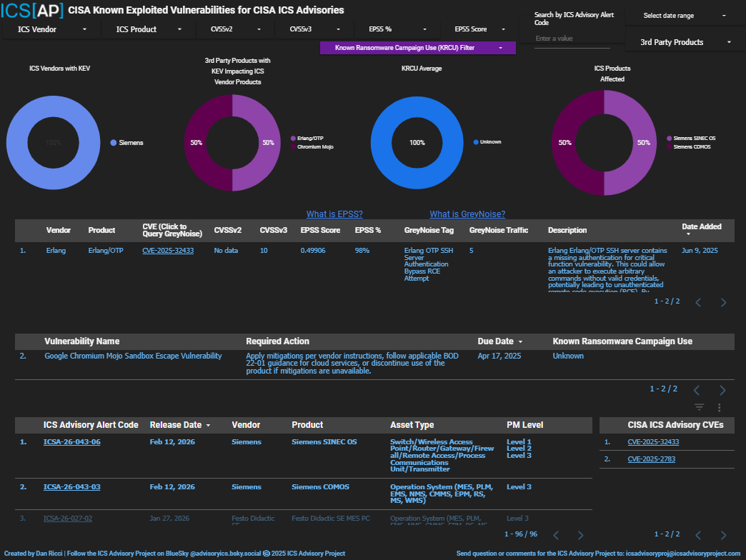Image resolution: width=746 pixels, height=560 pixels.
Task: Open the What is GreyNoise? link
Action: coord(467,214)
